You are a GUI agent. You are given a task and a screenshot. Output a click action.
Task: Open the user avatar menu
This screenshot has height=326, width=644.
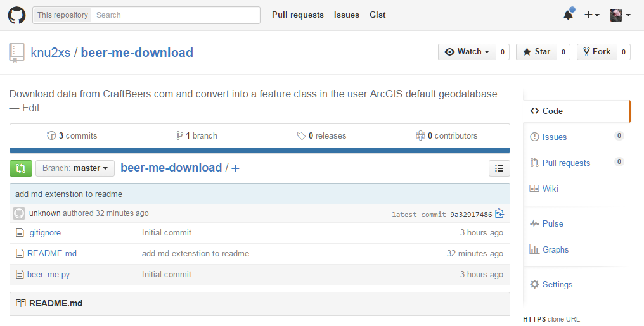tap(620, 15)
